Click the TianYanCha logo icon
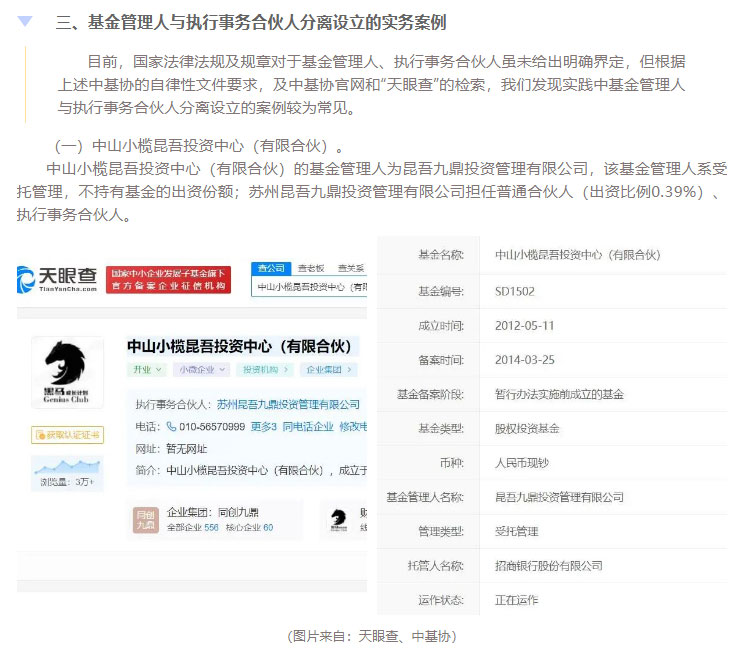The width and height of the screenshot is (741, 660). (28, 279)
